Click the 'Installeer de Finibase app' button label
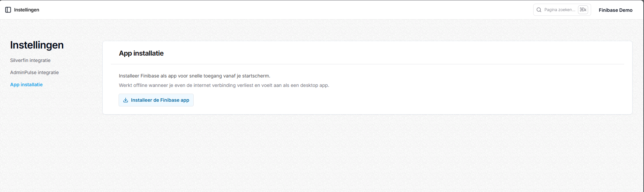 160,100
